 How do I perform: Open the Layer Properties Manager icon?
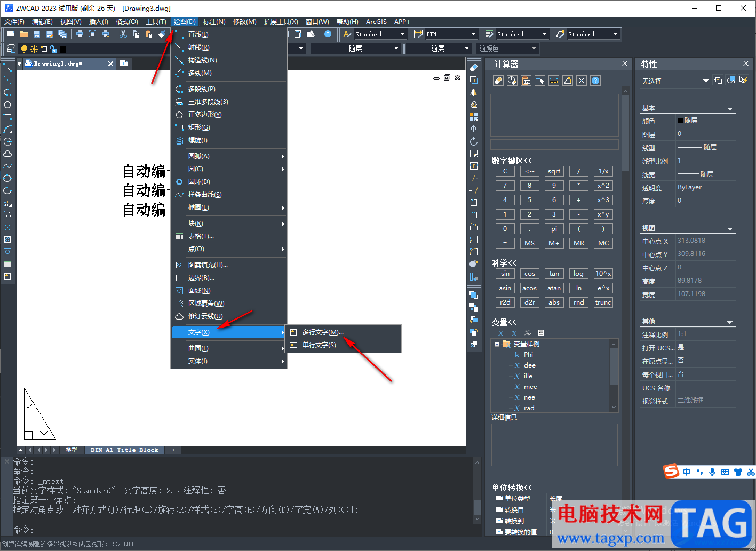click(x=11, y=49)
